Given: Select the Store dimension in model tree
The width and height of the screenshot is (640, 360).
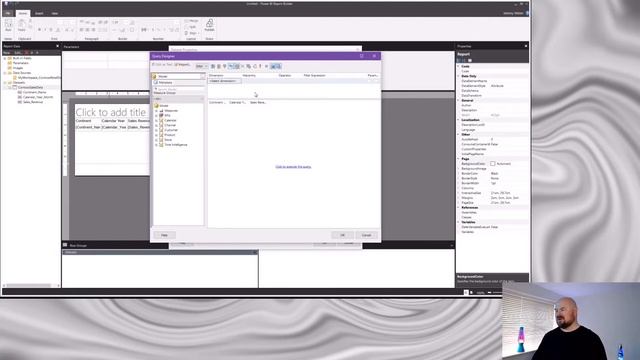Looking at the screenshot, I should pos(168,140).
